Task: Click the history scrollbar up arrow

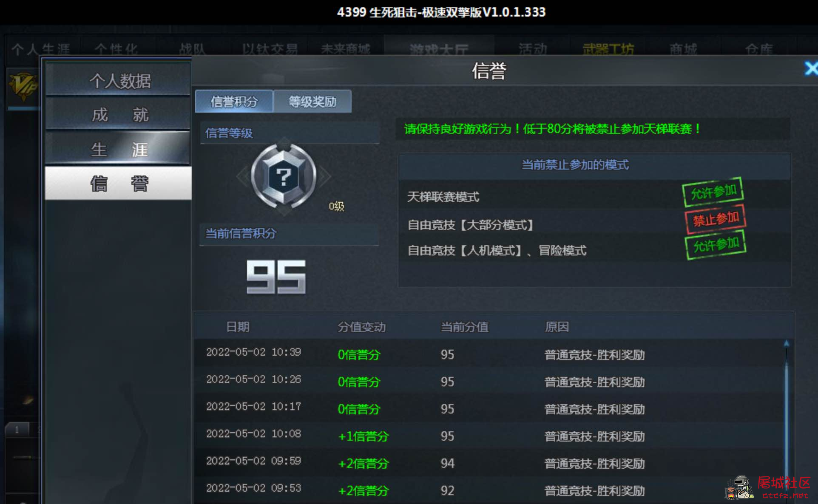Action: click(x=787, y=343)
